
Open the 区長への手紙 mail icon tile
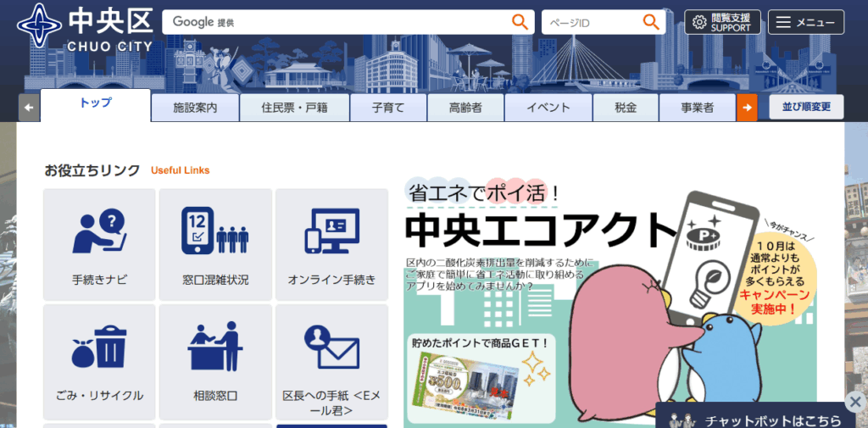(x=331, y=360)
